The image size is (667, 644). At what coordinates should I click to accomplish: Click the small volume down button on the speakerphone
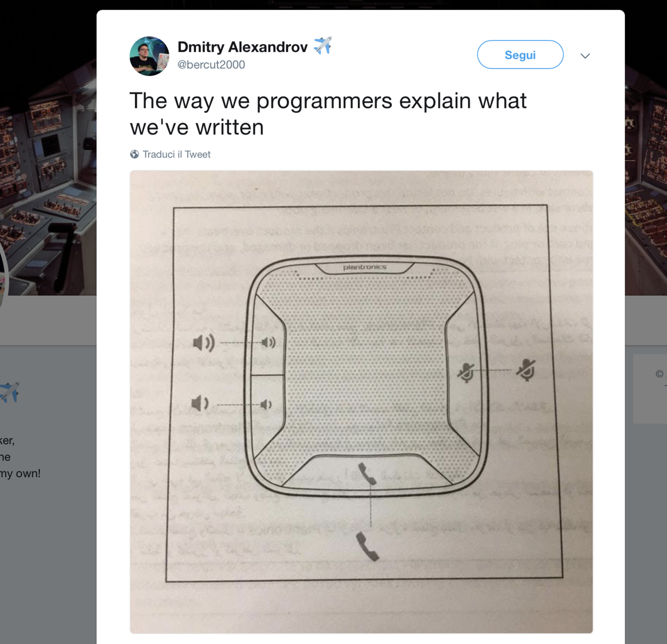click(x=266, y=405)
